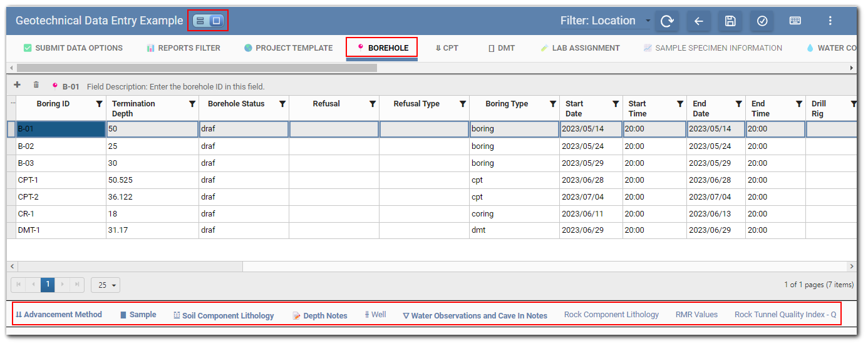
Task: Select the B-02 row cell
Action: (61, 146)
